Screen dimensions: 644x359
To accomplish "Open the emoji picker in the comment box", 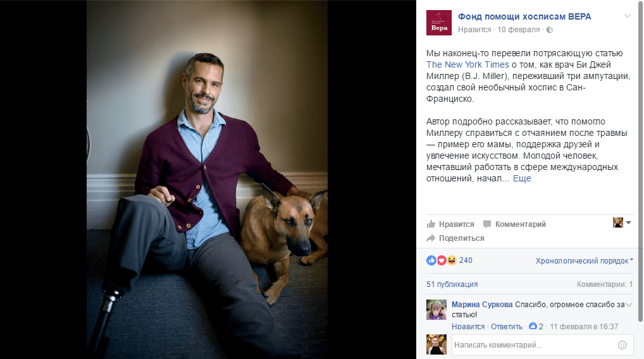I will tap(622, 345).
